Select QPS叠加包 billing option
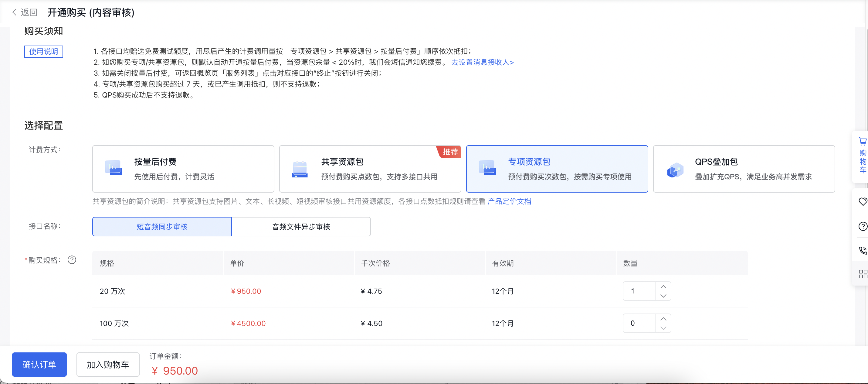The width and height of the screenshot is (868, 384). 744,169
